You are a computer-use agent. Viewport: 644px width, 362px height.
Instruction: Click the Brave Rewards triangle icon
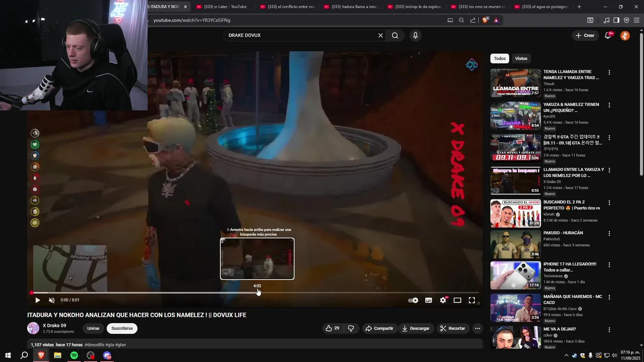click(x=496, y=20)
